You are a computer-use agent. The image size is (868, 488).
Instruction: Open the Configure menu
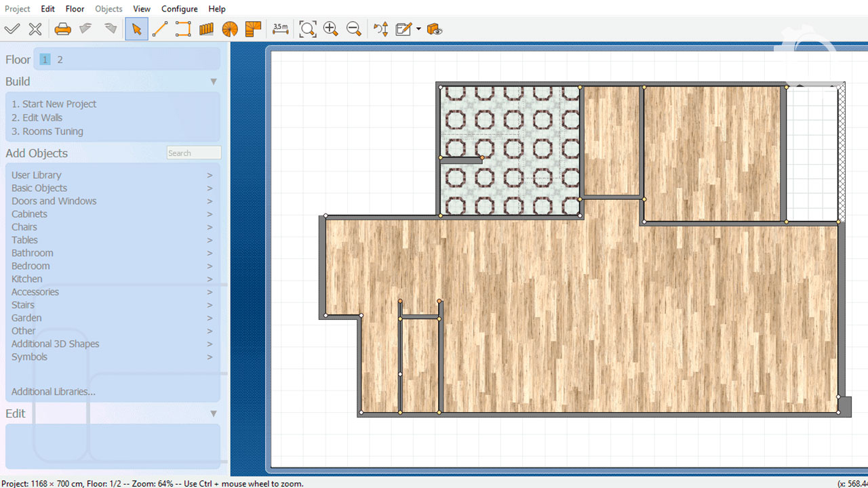point(180,9)
